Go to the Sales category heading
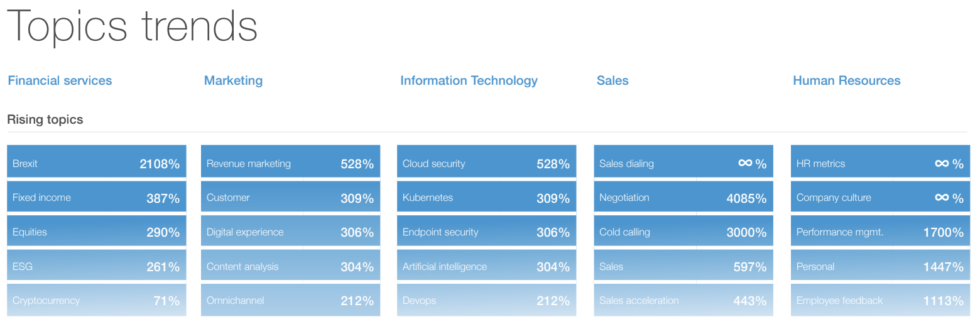Screen dimensions: 980x329 tap(612, 81)
